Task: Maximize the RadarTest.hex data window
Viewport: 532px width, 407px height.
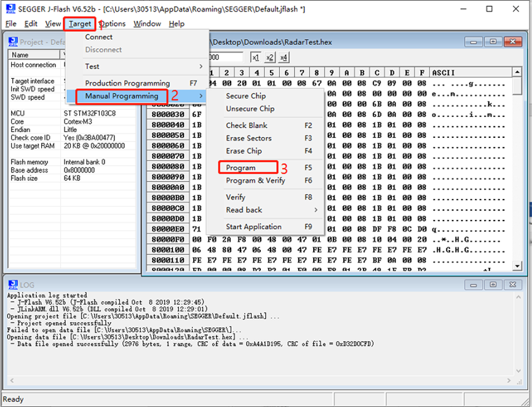Action: 493,42
